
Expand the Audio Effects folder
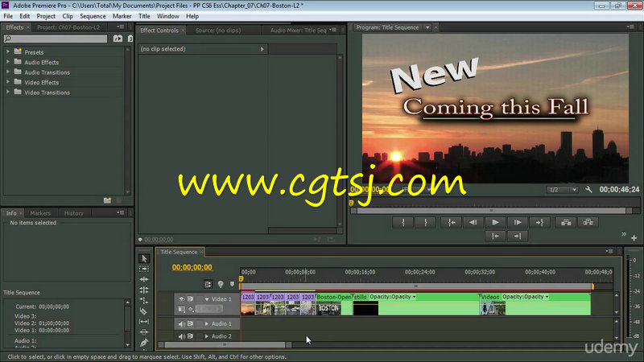(8, 62)
